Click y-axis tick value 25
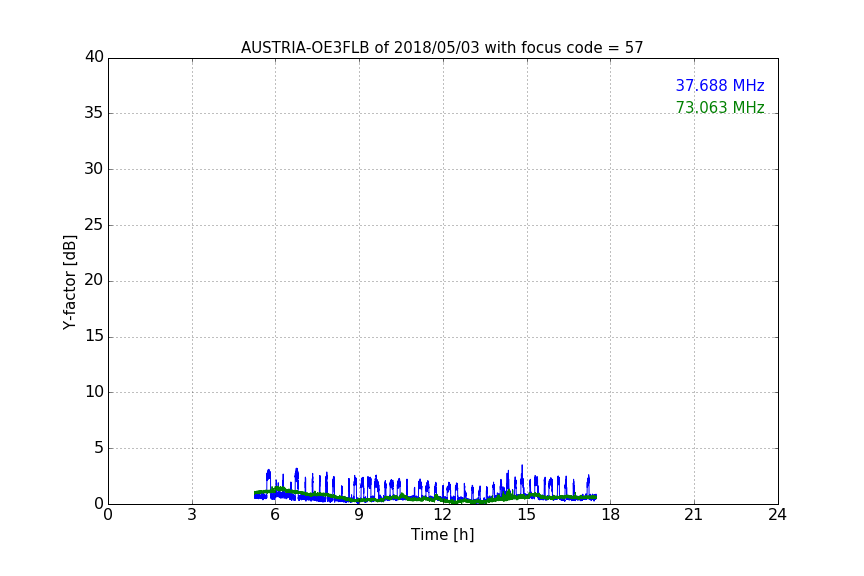The height and width of the screenshot is (576, 864). pyautogui.click(x=94, y=224)
